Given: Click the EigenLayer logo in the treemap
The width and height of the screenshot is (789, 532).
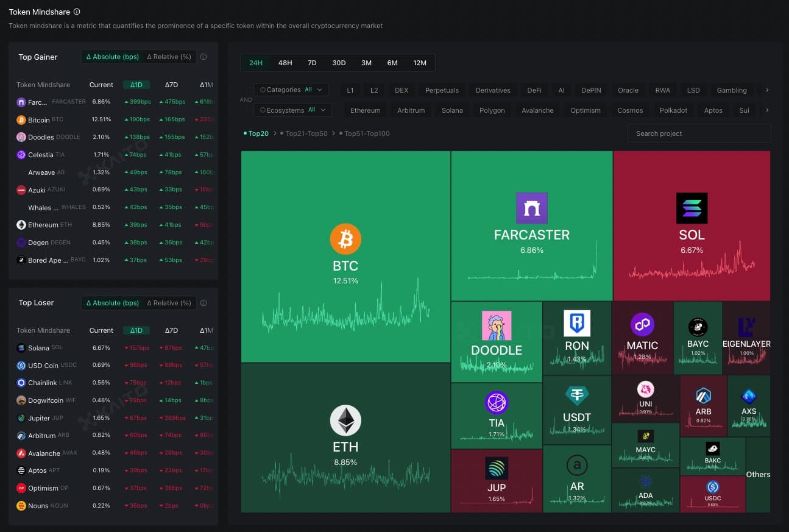Looking at the screenshot, I should coord(746,327).
